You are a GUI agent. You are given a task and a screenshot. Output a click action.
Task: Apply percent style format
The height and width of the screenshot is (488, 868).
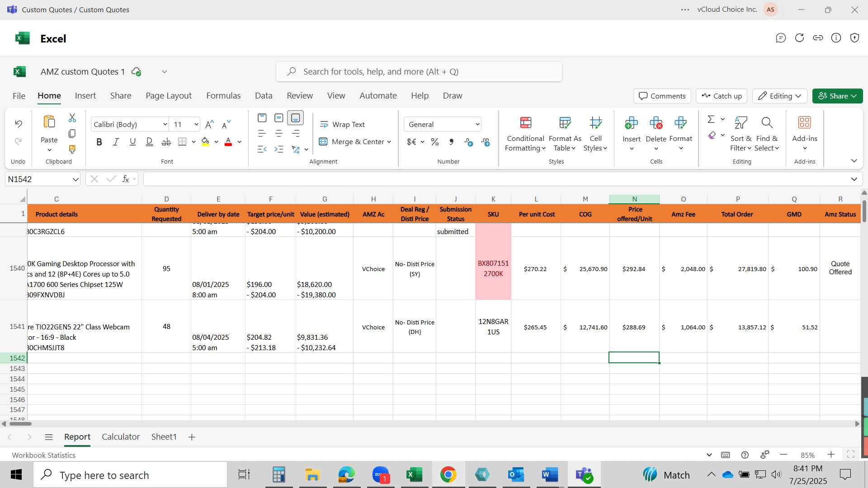tap(435, 142)
